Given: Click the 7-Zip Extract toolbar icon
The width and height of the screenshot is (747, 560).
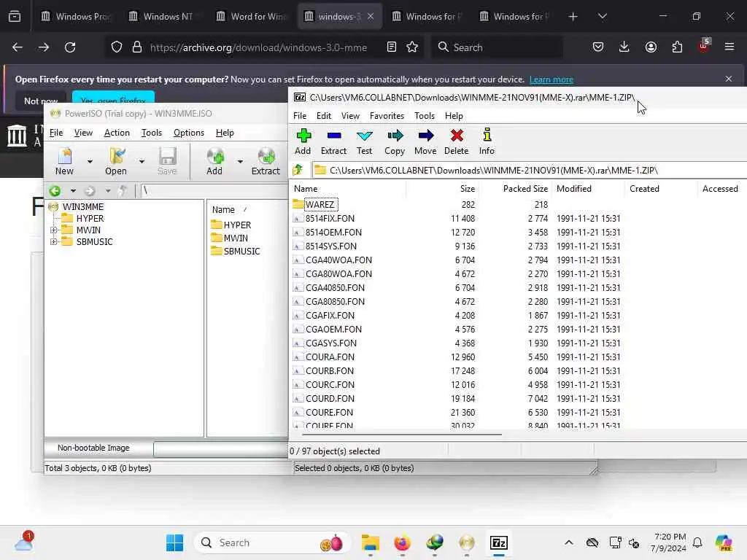Looking at the screenshot, I should tap(333, 136).
